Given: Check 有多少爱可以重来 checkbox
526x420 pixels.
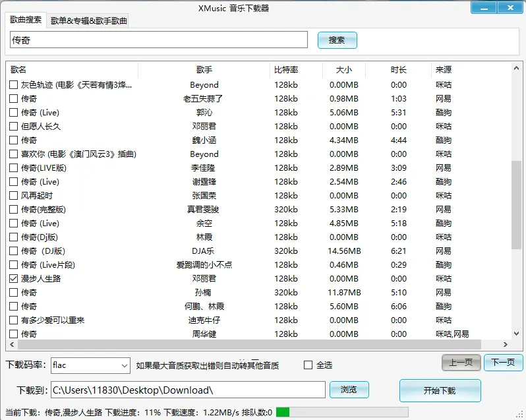Looking at the screenshot, I should click(13, 320).
